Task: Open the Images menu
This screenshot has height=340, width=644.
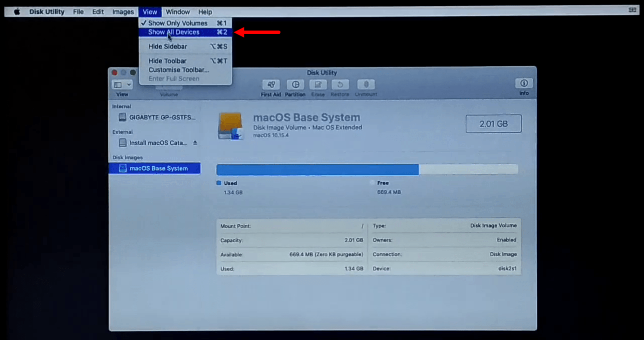Action: coord(123,12)
